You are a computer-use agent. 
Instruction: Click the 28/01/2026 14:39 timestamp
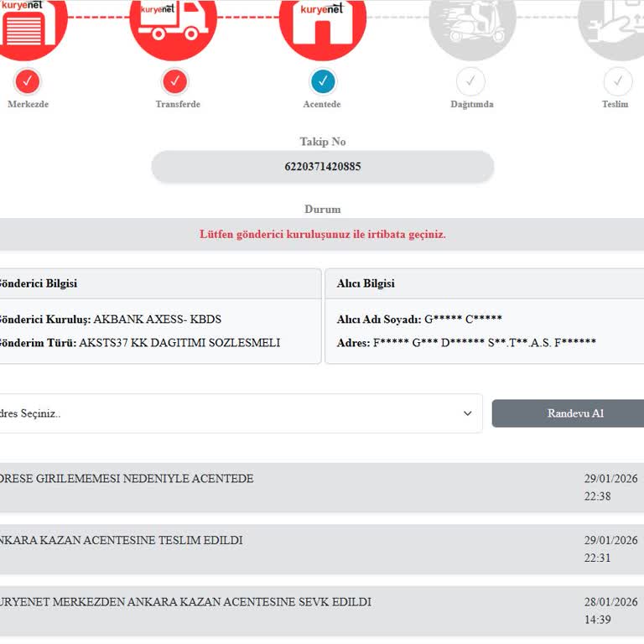pyautogui.click(x=610, y=610)
